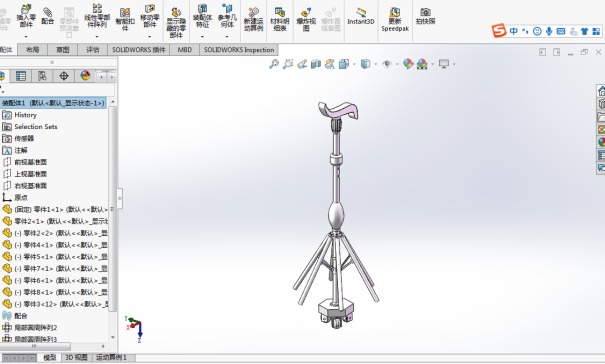The height and width of the screenshot is (364, 605).
Task: Toggle the Sogou punctuation mode button
Action: tap(525, 31)
